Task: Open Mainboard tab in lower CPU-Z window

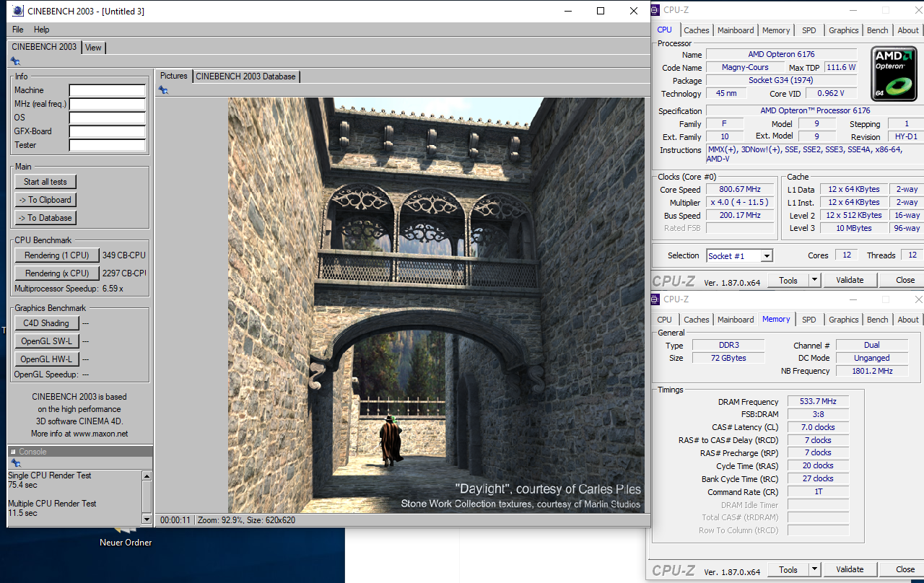Action: pyautogui.click(x=736, y=320)
